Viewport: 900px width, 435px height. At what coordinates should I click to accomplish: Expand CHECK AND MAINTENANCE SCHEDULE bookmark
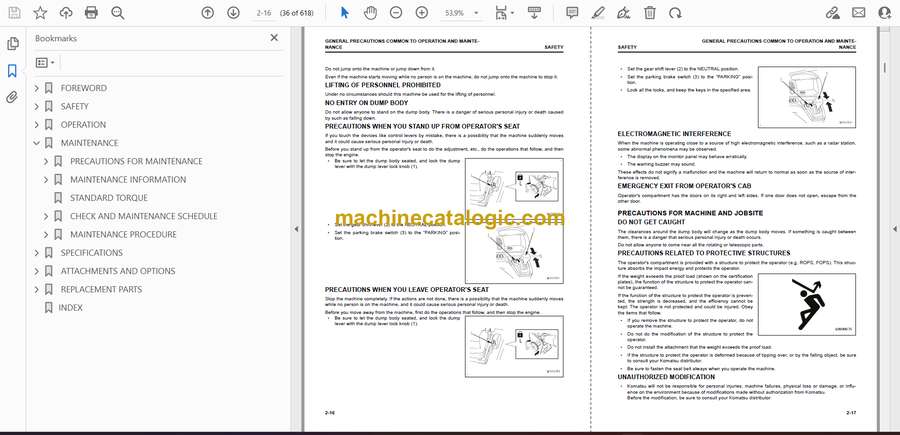click(x=46, y=216)
